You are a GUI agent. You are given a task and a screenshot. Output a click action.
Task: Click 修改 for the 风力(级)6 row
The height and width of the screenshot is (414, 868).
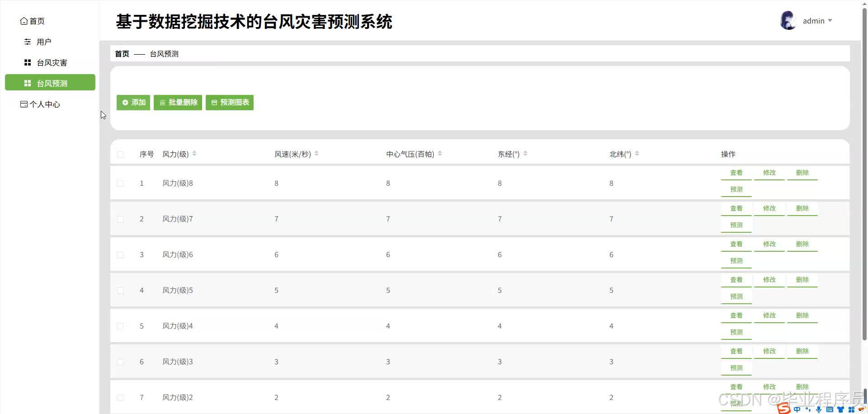(x=769, y=244)
